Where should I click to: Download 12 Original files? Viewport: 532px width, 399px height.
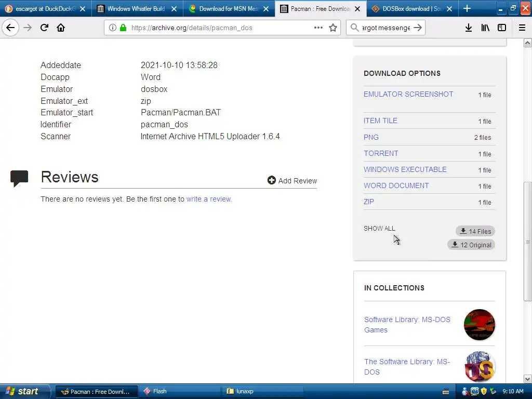(471, 245)
